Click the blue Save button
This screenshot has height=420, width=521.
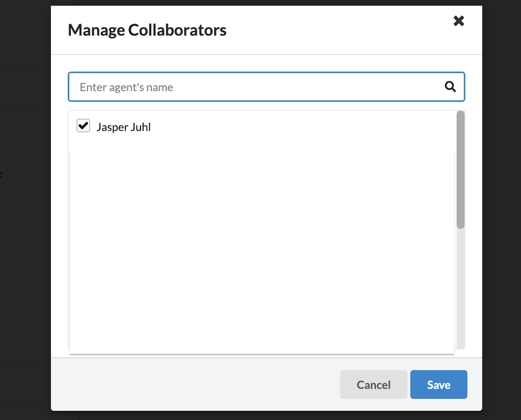pyautogui.click(x=438, y=384)
